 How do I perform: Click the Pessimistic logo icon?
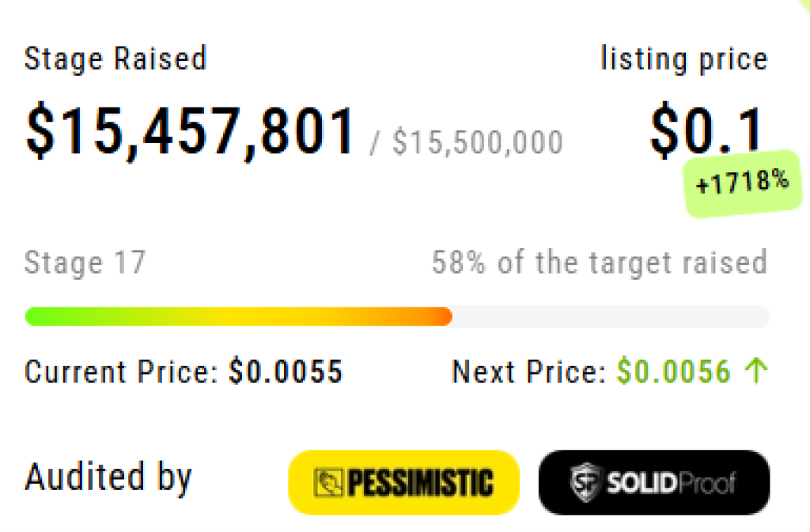click(324, 481)
